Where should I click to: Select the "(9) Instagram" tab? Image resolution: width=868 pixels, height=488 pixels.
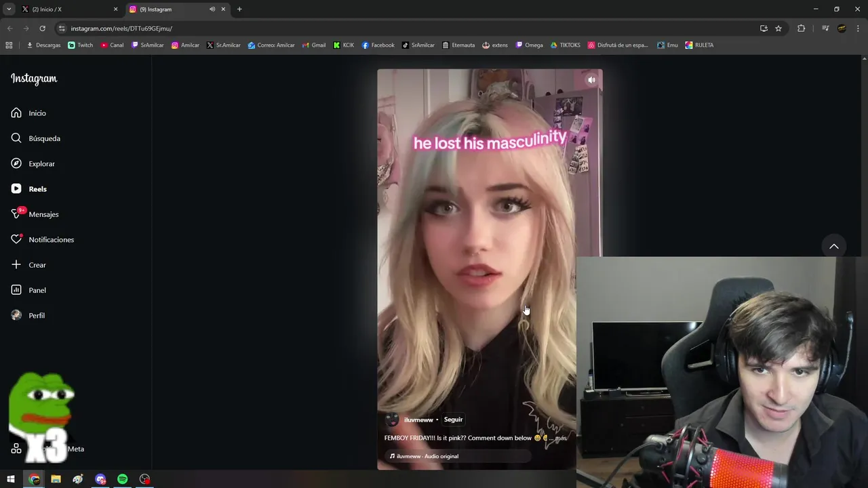coord(178,9)
